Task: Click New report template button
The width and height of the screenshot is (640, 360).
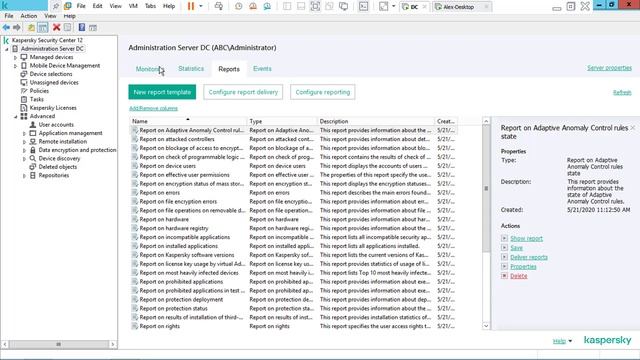Action: pos(162,92)
